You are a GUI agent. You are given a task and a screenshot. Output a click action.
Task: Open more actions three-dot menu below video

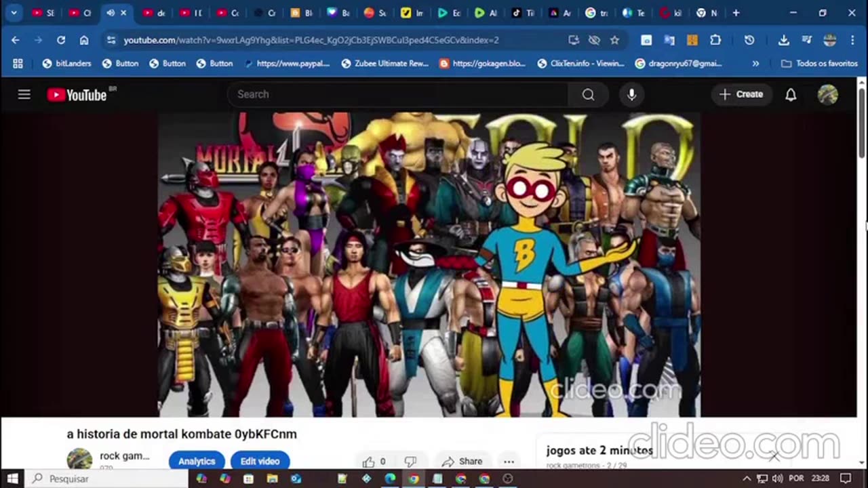[509, 462]
